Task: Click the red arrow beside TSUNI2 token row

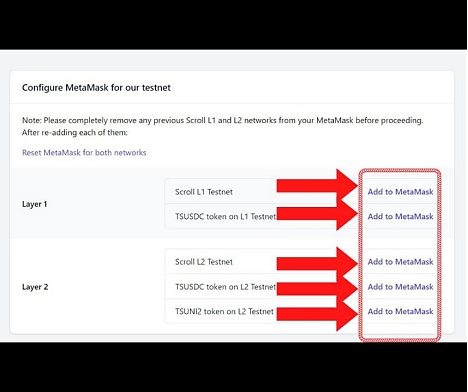Action: point(317,314)
